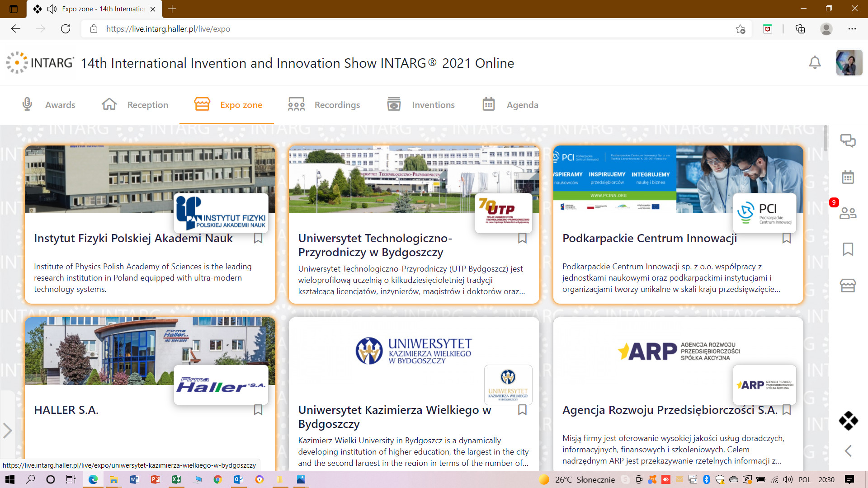Click the Firma Haller S.A. logo badge
This screenshot has height=488, width=868.
(x=221, y=385)
